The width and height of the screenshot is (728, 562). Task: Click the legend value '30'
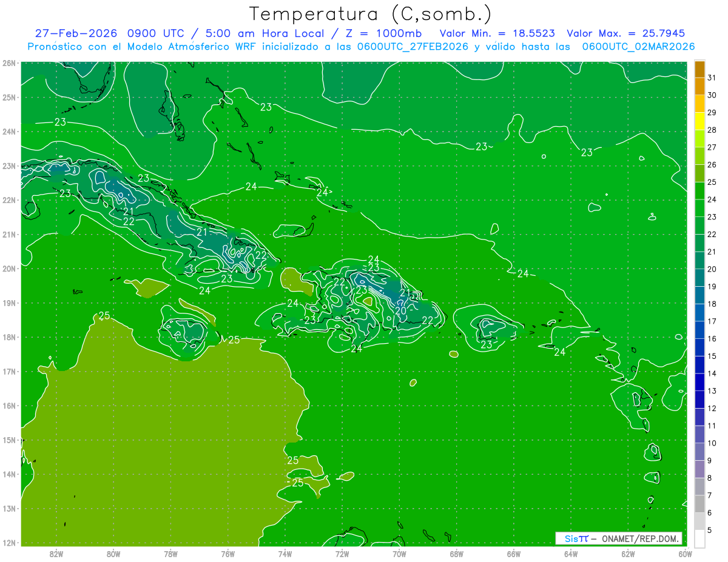point(712,95)
